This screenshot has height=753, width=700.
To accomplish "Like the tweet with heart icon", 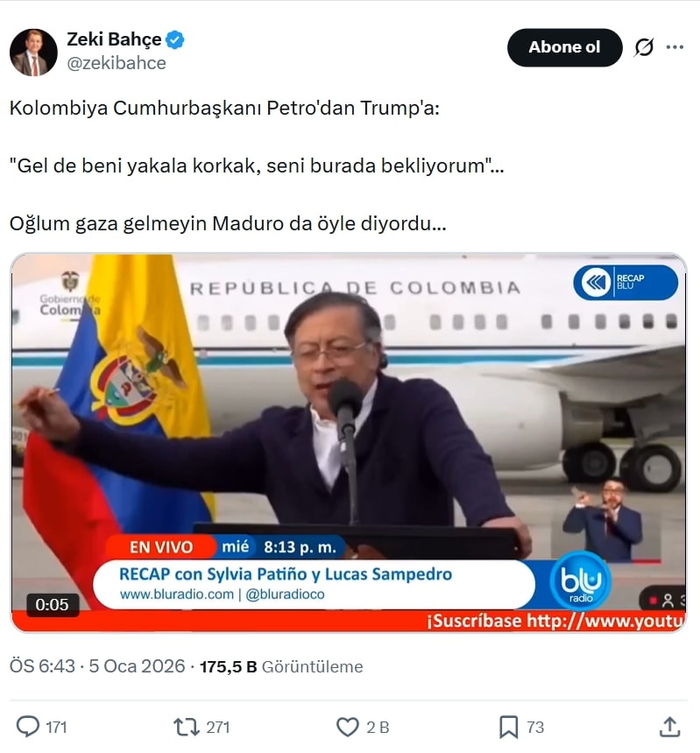I will (347, 727).
